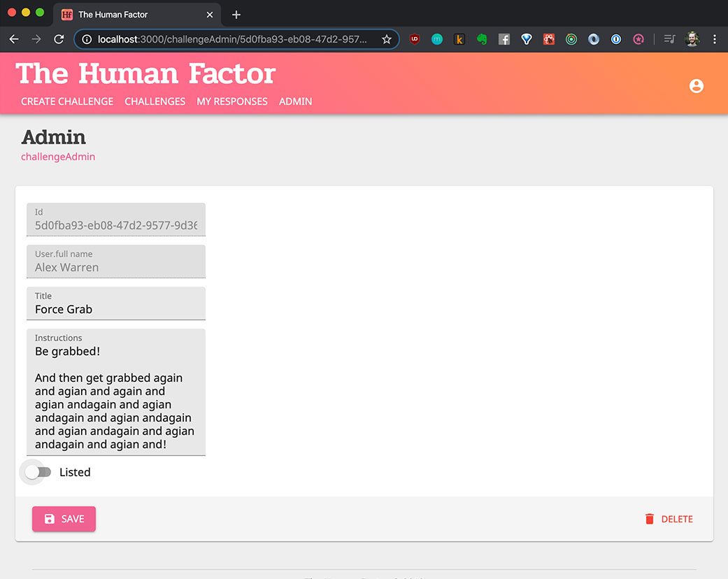This screenshot has width=728, height=579.
Task: Open the Chrome profile avatar
Action: click(x=692, y=39)
